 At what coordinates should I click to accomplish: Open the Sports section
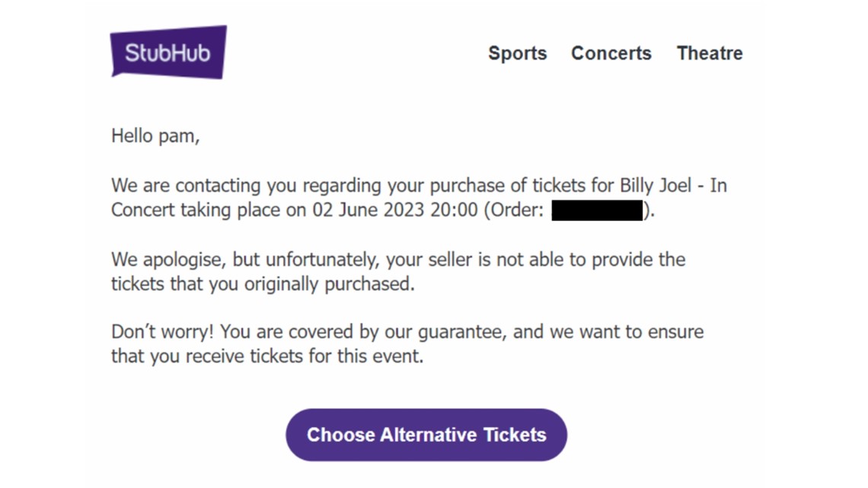tap(517, 53)
